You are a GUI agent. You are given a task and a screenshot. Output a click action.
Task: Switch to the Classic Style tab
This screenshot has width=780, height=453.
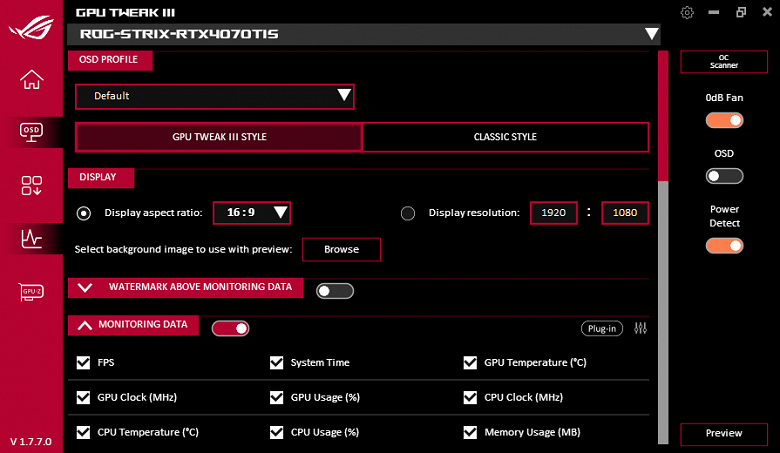point(505,137)
